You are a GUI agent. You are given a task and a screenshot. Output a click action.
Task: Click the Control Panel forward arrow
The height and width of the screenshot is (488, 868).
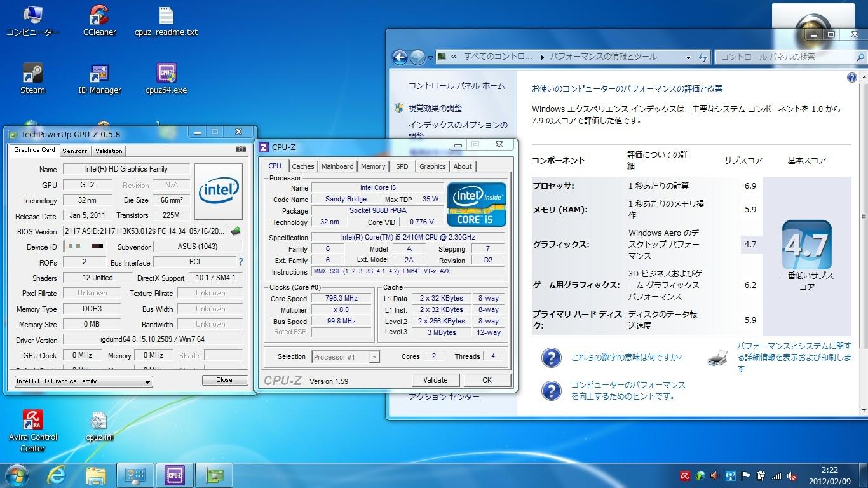pyautogui.click(x=417, y=57)
